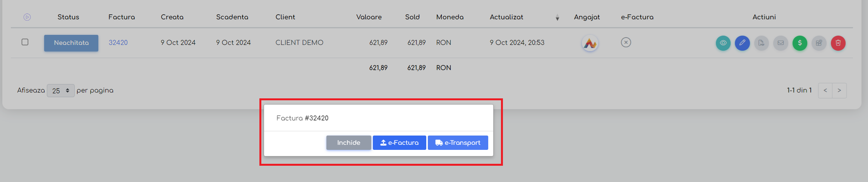Download the invoice PDF
The image size is (868, 182).
coord(761,43)
